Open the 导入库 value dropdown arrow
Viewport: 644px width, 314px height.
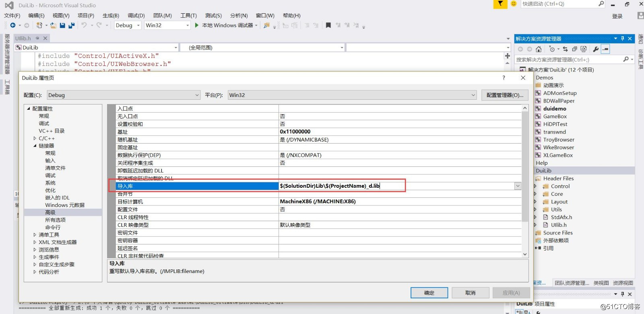[518, 186]
